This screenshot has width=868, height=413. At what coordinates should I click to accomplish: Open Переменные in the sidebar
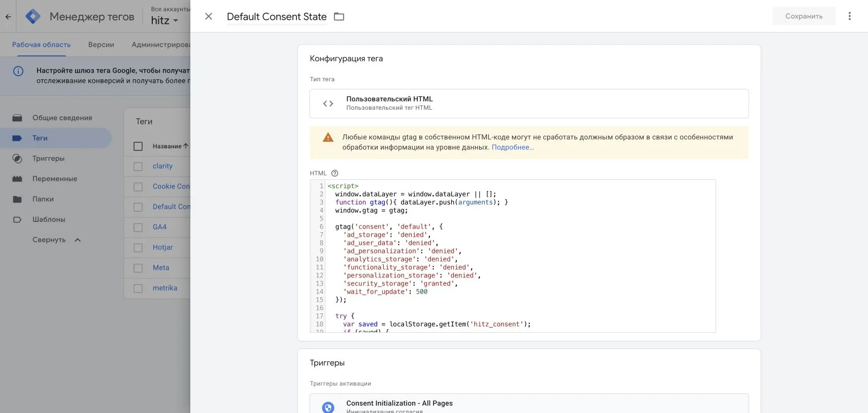56,179
